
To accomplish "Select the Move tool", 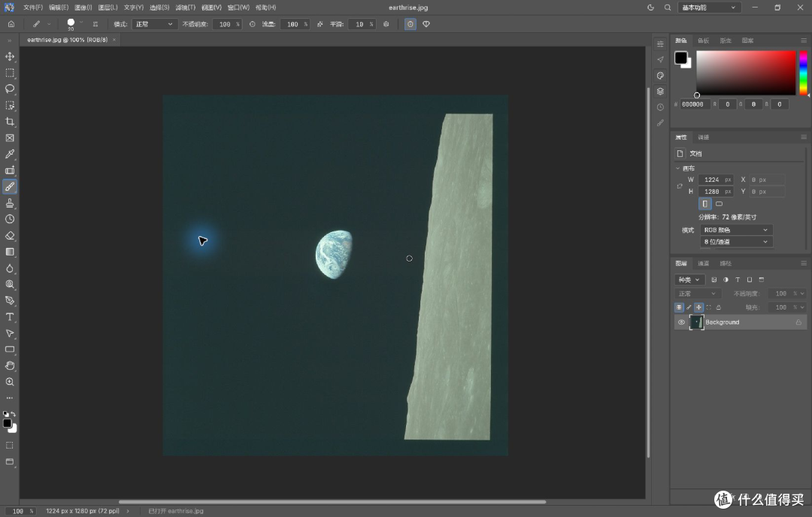I will [x=10, y=56].
